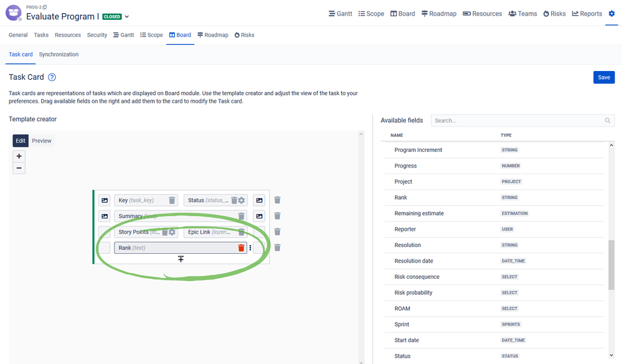This screenshot has width=622, height=364.
Task: Zoom out the template creator with minus
Action: [x=19, y=168]
